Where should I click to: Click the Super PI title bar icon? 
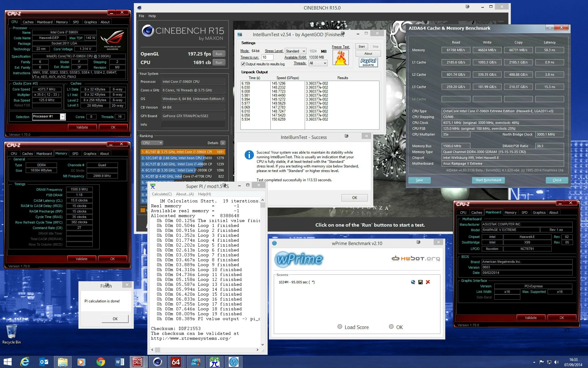pyautogui.click(x=153, y=186)
